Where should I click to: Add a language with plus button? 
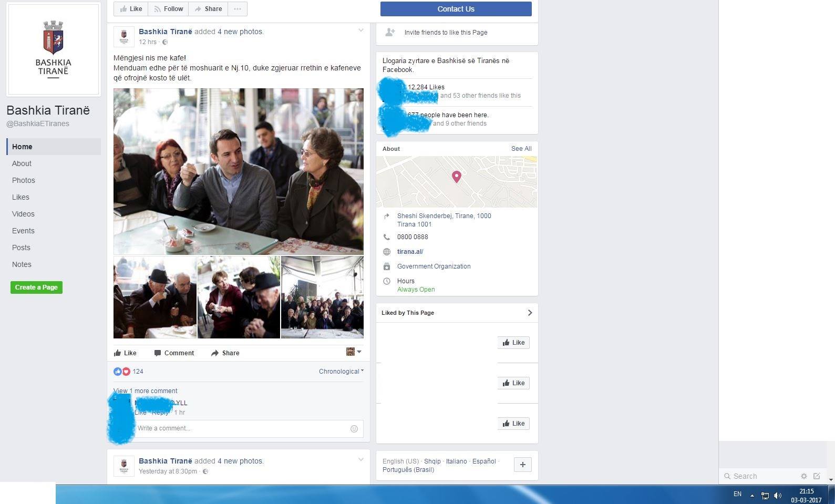pos(522,465)
